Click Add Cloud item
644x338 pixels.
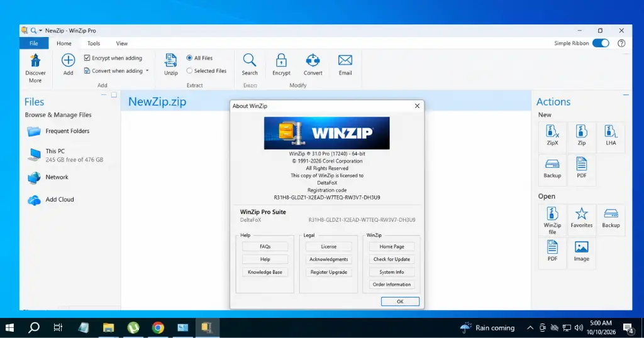coord(50,200)
